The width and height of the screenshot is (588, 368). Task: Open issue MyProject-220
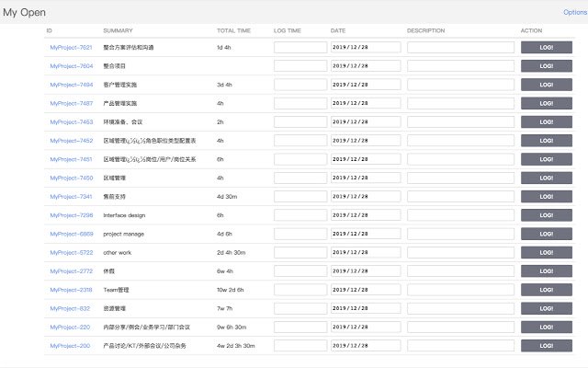click(70, 328)
